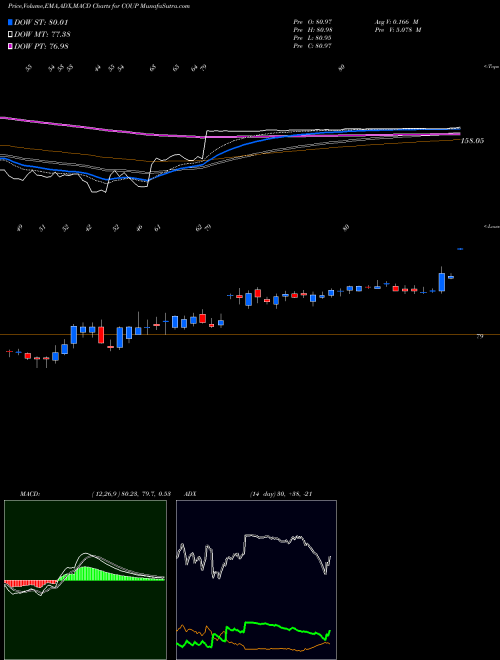The height and width of the screenshot is (660, 500).
Task: Click the 'Pre H: 80.98' high value
Action: [x=313, y=30]
